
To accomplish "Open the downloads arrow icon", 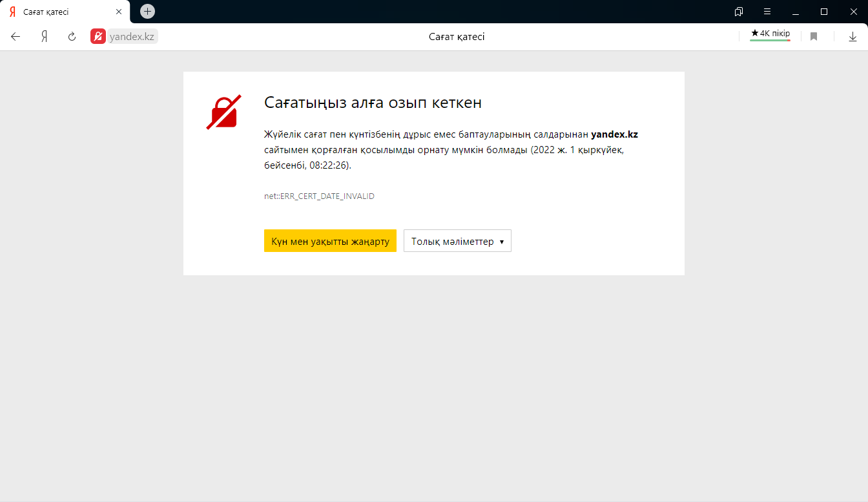I will [x=852, y=37].
